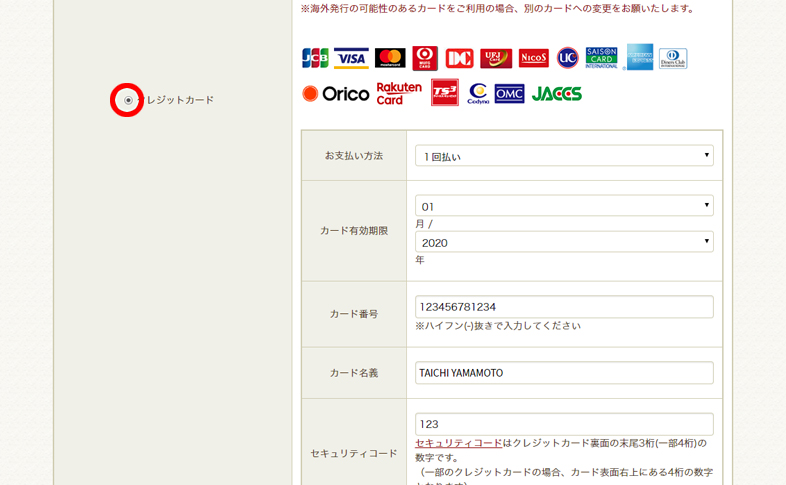This screenshot has width=786, height=485.
Task: Open the セキュリティコード help link
Action: click(x=459, y=443)
